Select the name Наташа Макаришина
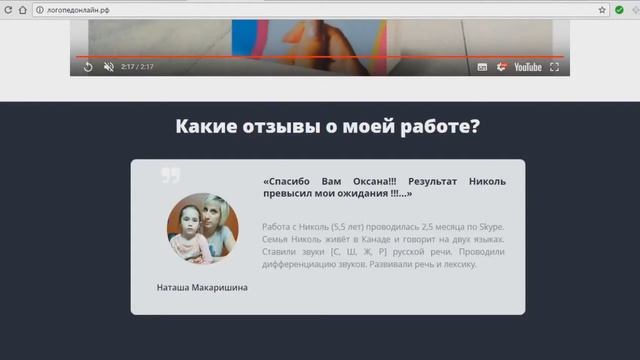The width and height of the screenshot is (640, 360). click(x=202, y=287)
